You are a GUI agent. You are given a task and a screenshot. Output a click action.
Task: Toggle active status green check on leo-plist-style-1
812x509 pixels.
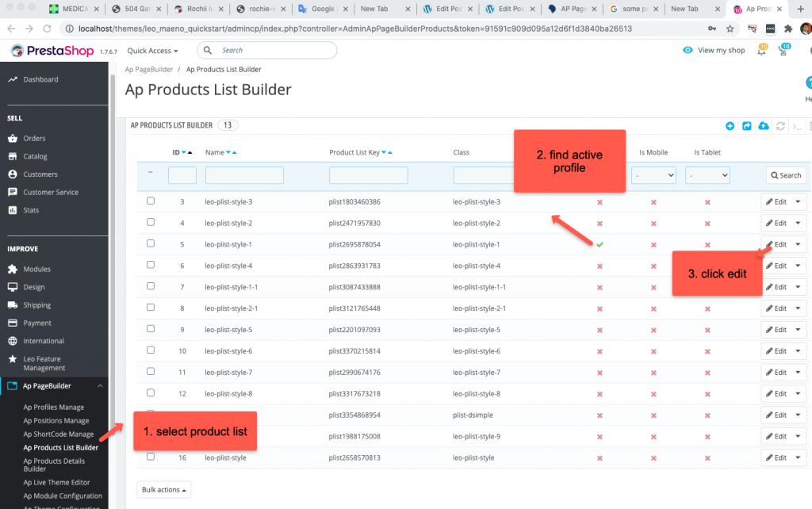tap(599, 244)
